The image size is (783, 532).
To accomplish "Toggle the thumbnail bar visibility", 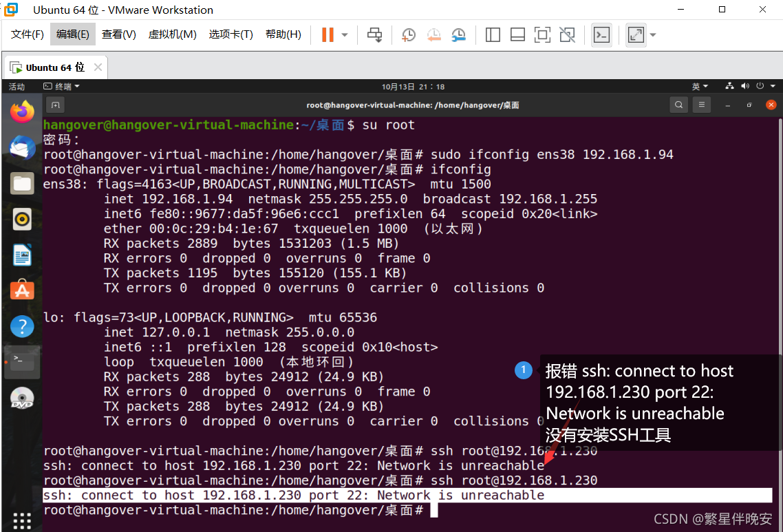I will [x=517, y=35].
